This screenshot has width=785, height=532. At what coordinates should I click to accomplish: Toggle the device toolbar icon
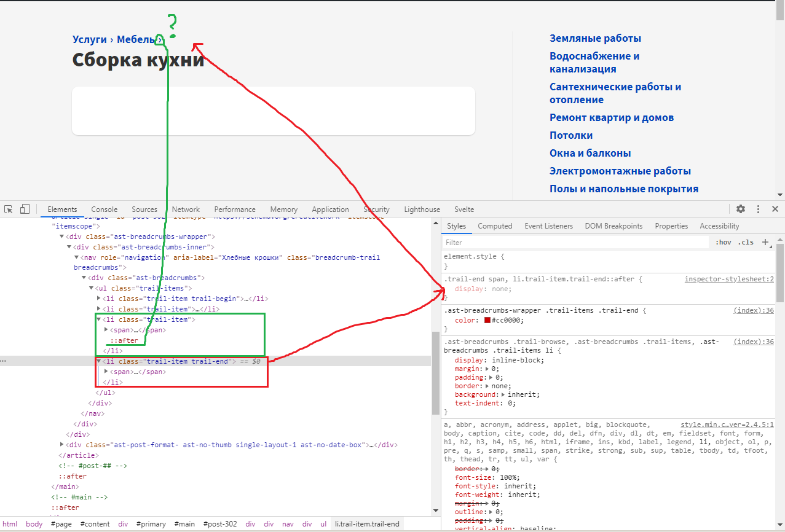(x=25, y=209)
